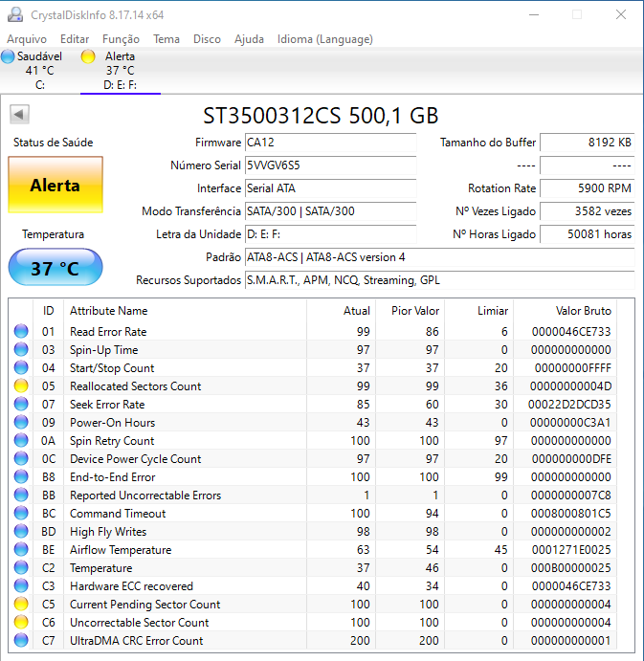Select the Seek Error Rate attribute name
The width and height of the screenshot is (644, 661).
107,405
